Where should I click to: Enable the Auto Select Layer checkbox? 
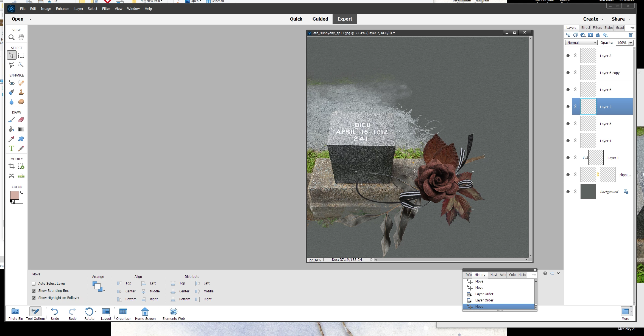click(34, 284)
